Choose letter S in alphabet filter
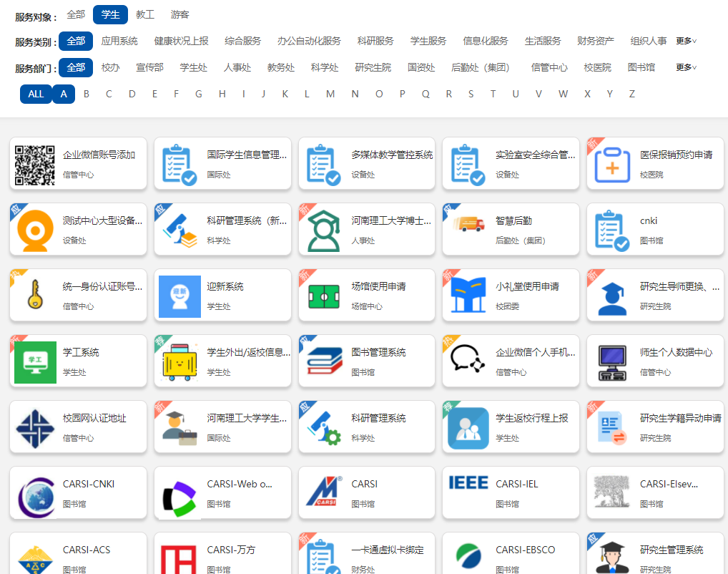This screenshot has height=574, width=728. click(471, 94)
